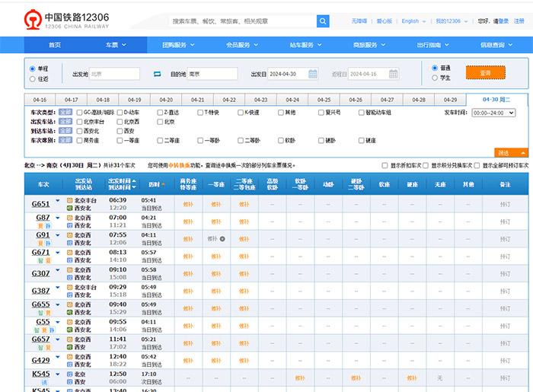Click the swap departure and destination icon
Screen dimensions: 533x392
coord(158,74)
